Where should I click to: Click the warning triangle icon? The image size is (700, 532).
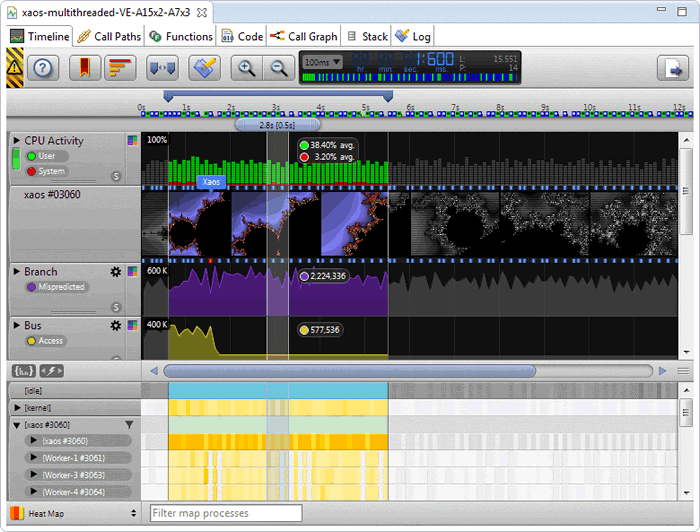pyautogui.click(x=15, y=68)
